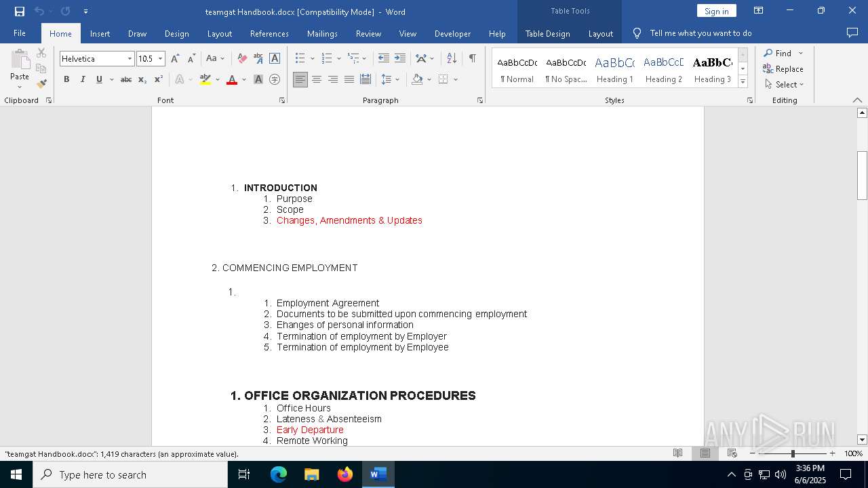Click Windows search box in taskbar
The height and width of the screenshot is (488, 868).
pos(130,474)
